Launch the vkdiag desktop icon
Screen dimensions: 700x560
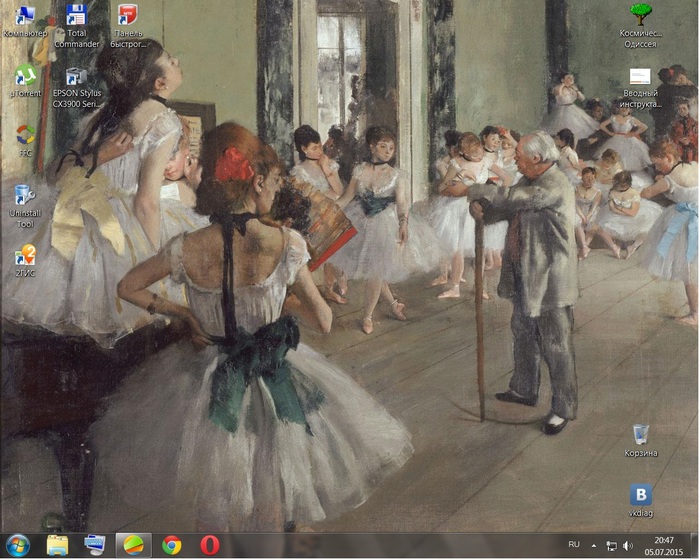click(641, 501)
